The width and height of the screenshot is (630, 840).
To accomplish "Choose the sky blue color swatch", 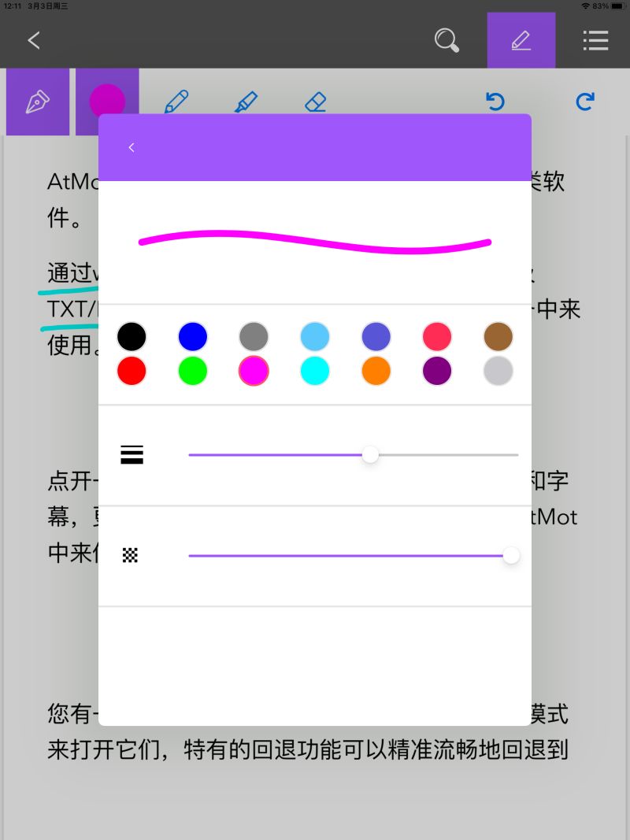I will click(315, 336).
